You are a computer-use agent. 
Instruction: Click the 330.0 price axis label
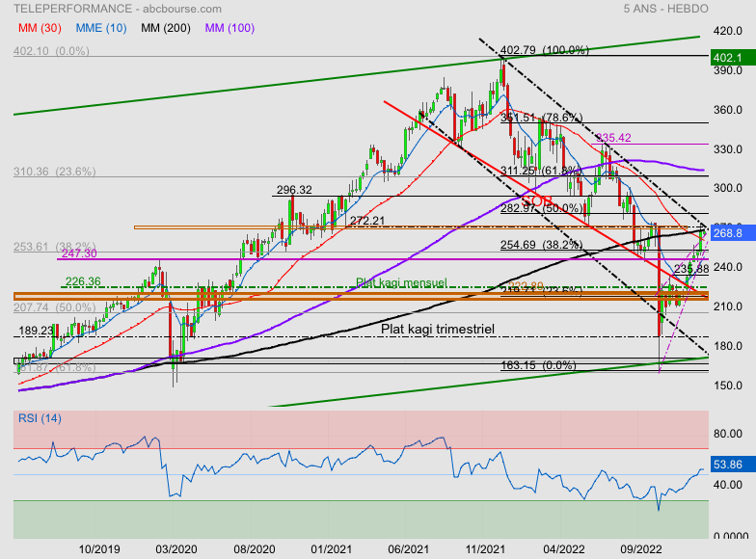(x=727, y=149)
